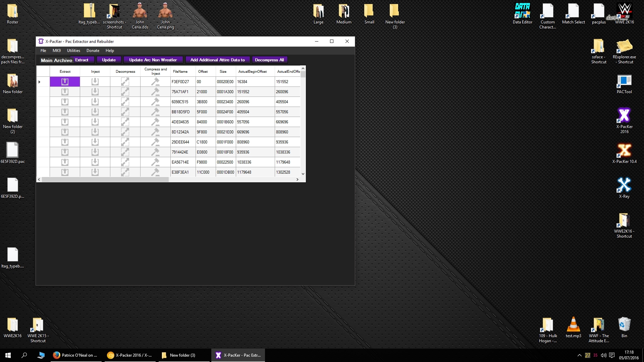Open the pacplus desktop shortcut
Image resolution: width=644 pixels, height=362 pixels.
coord(599,13)
